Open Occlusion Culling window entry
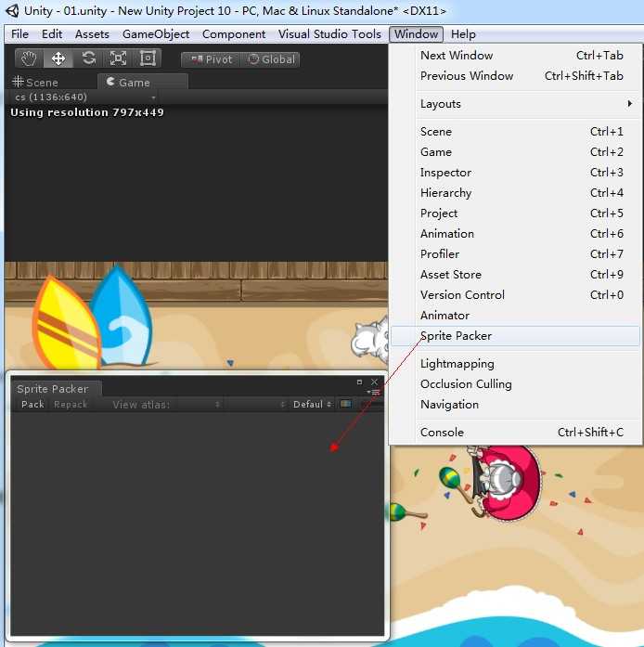 [x=515, y=384]
